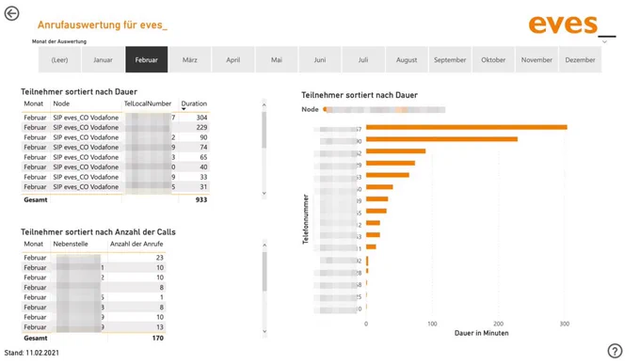Select the September month tile
640x364 pixels.
450,59
